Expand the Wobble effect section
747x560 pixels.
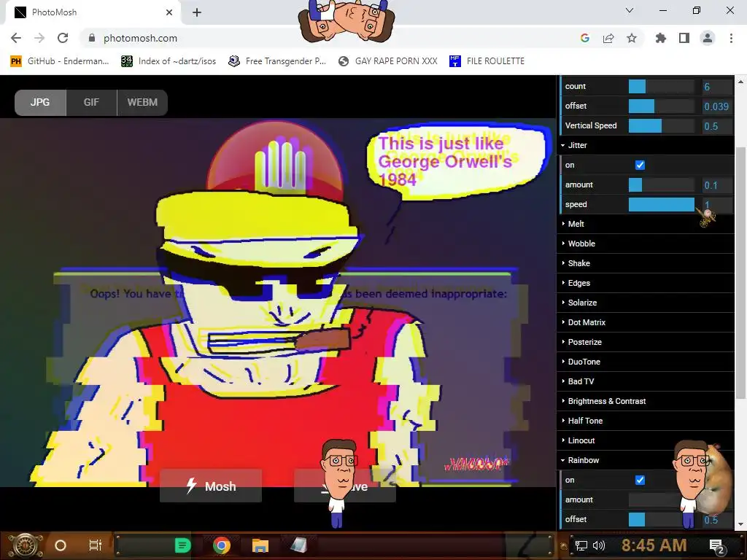(x=645, y=244)
